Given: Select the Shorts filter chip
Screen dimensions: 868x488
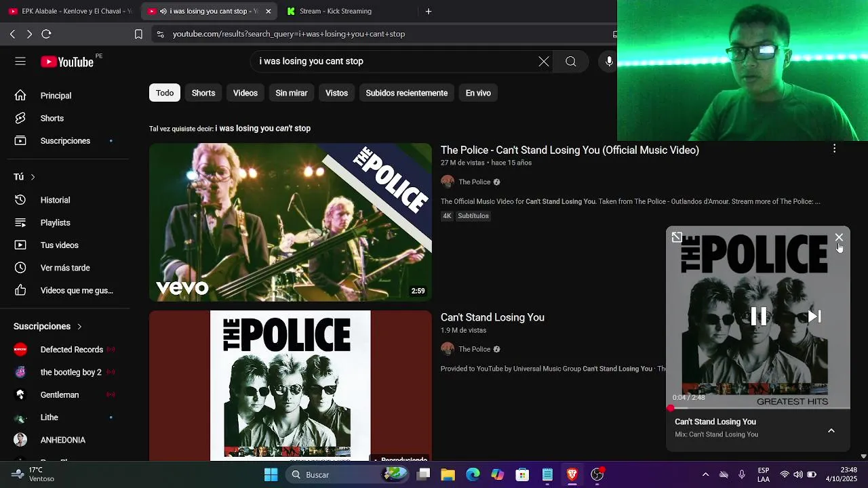Looking at the screenshot, I should click(x=203, y=93).
